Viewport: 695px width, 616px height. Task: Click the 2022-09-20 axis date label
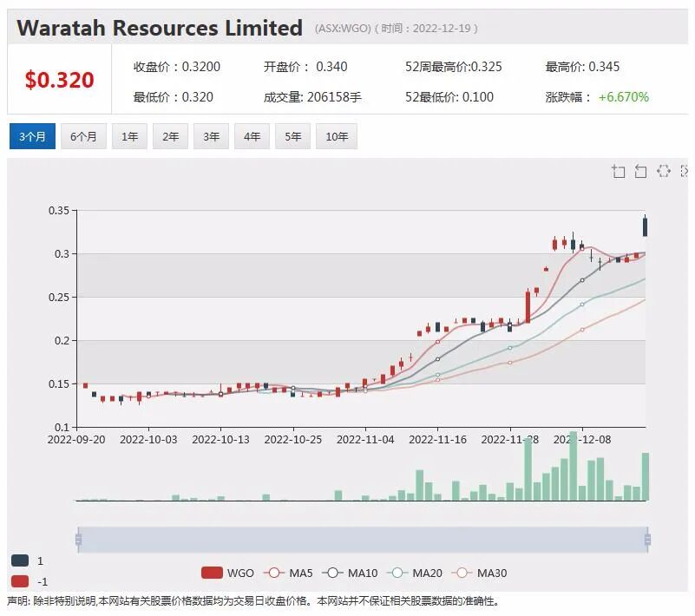pos(76,439)
